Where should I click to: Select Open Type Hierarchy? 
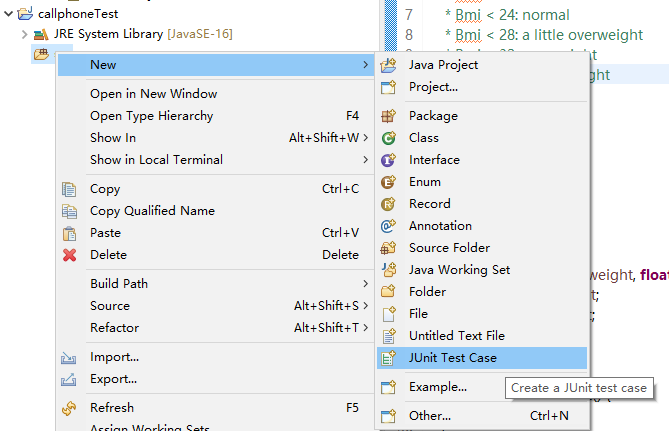216,116
